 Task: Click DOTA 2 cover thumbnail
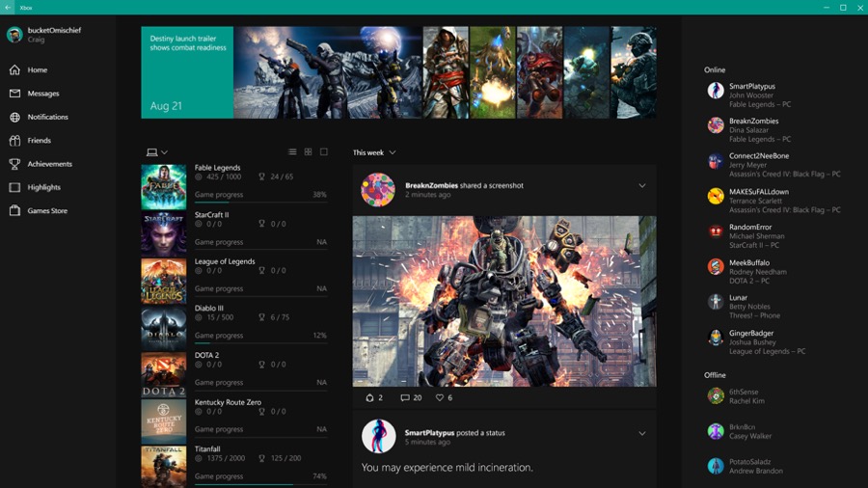[x=164, y=374]
